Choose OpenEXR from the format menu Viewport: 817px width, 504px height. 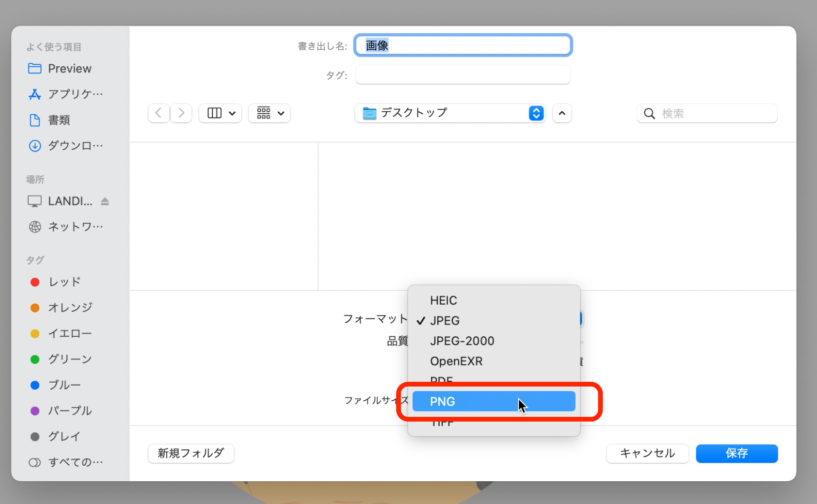[494, 361]
